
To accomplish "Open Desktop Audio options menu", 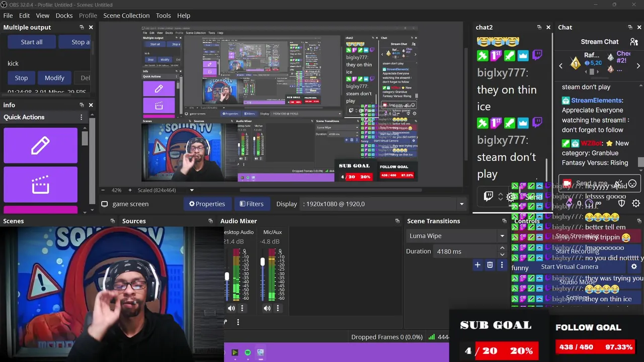I will pos(242,308).
